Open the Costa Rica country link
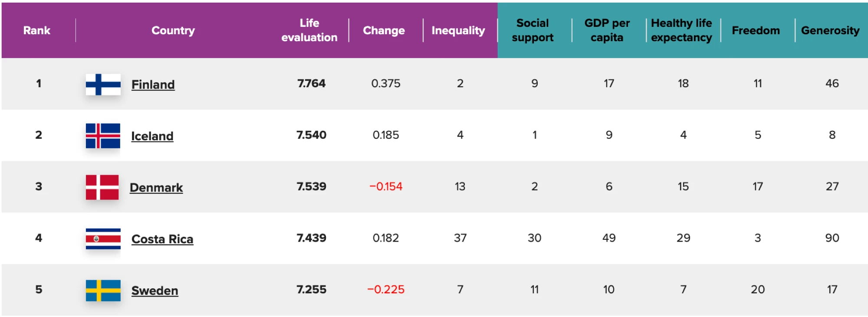This screenshot has width=868, height=317. [x=162, y=239]
